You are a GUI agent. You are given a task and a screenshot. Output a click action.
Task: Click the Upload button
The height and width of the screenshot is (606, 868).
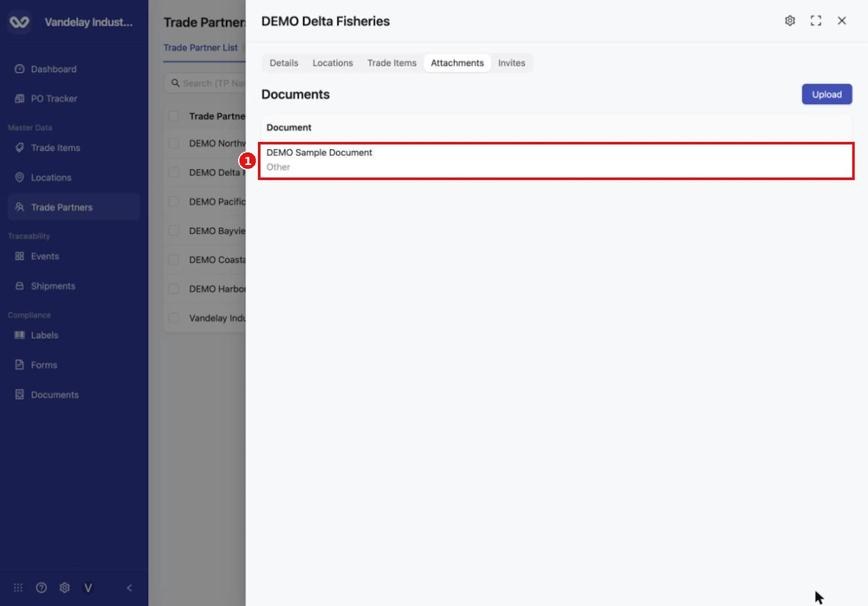(x=827, y=94)
